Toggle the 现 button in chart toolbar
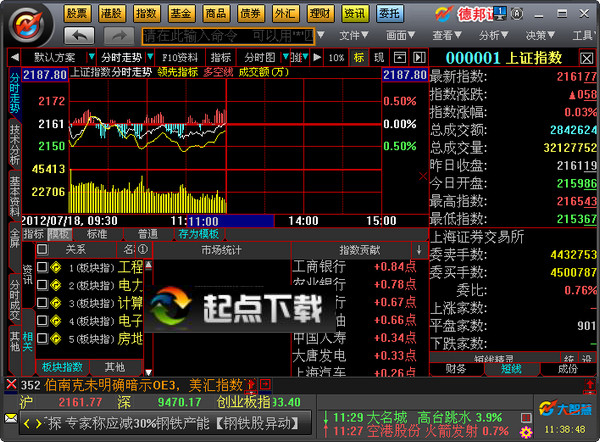 point(379,58)
